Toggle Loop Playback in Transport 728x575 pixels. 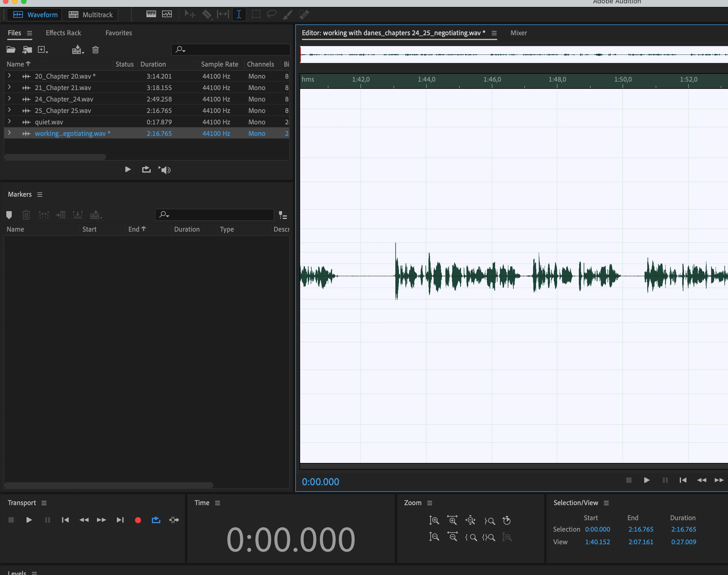pos(156,520)
